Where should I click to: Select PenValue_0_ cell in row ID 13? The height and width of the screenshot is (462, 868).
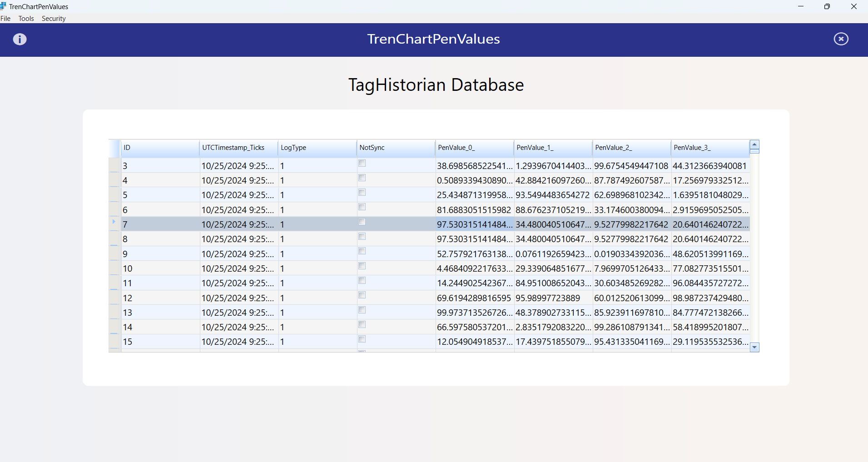474,313
